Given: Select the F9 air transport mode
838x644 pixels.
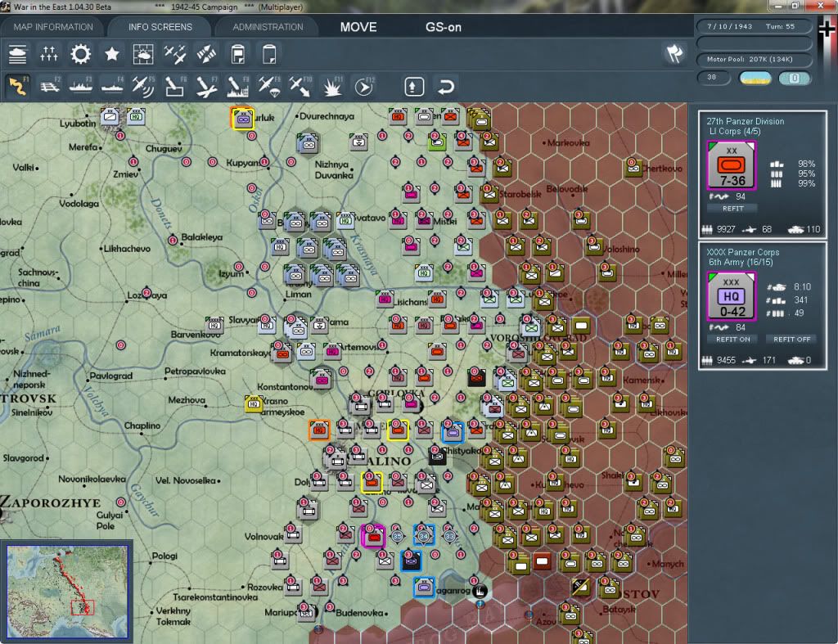Looking at the screenshot, I should coord(269,87).
